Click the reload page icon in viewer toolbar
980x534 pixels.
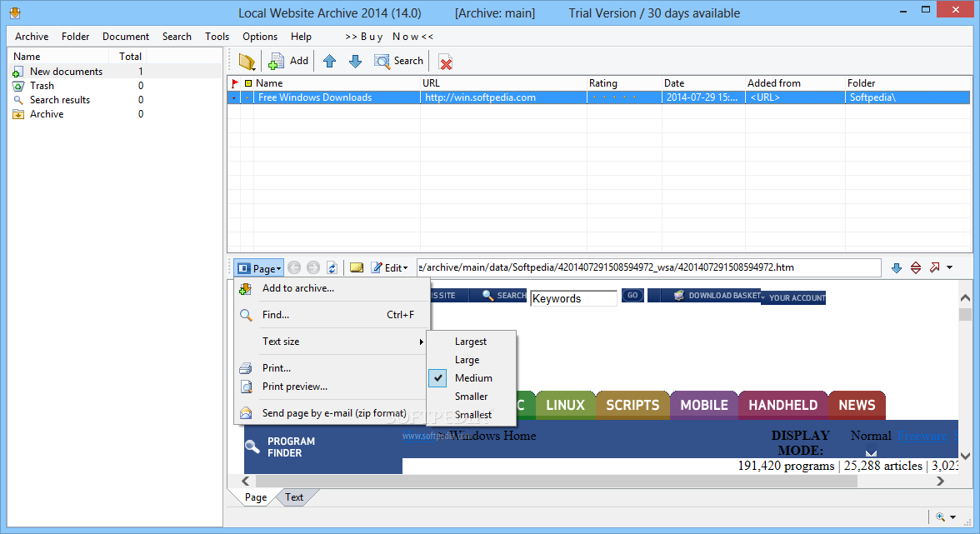pos(332,268)
